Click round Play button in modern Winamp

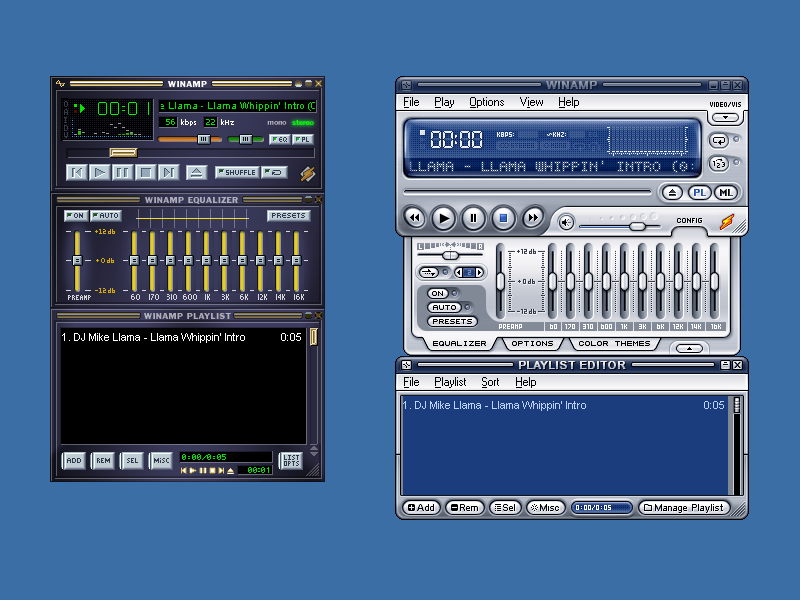[443, 218]
